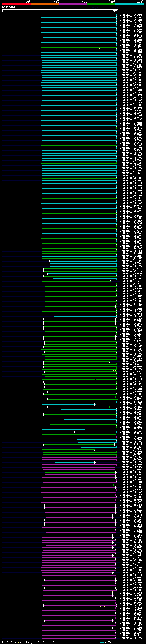Open hit UniRef100_Q8VY57
Image resolution: width=146 pixels, height=644 pixels.
click(x=131, y=30)
